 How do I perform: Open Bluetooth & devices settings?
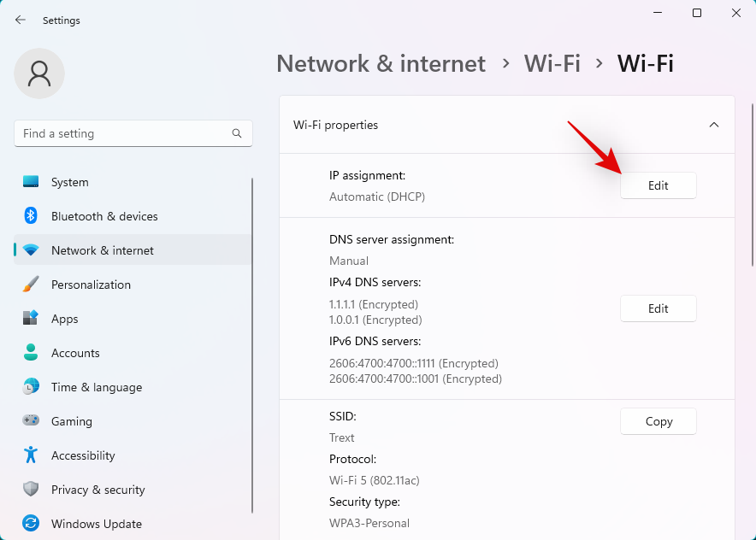106,216
